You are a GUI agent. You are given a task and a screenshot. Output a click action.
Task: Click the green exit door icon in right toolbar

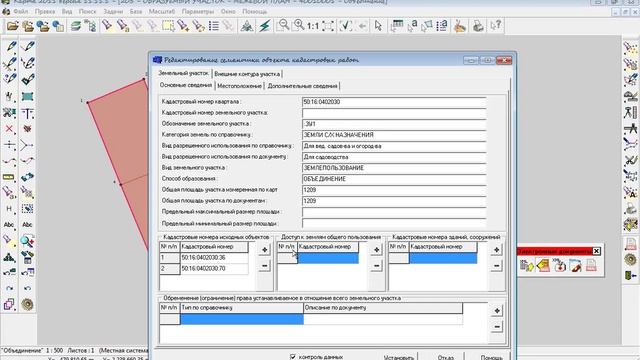(631, 276)
